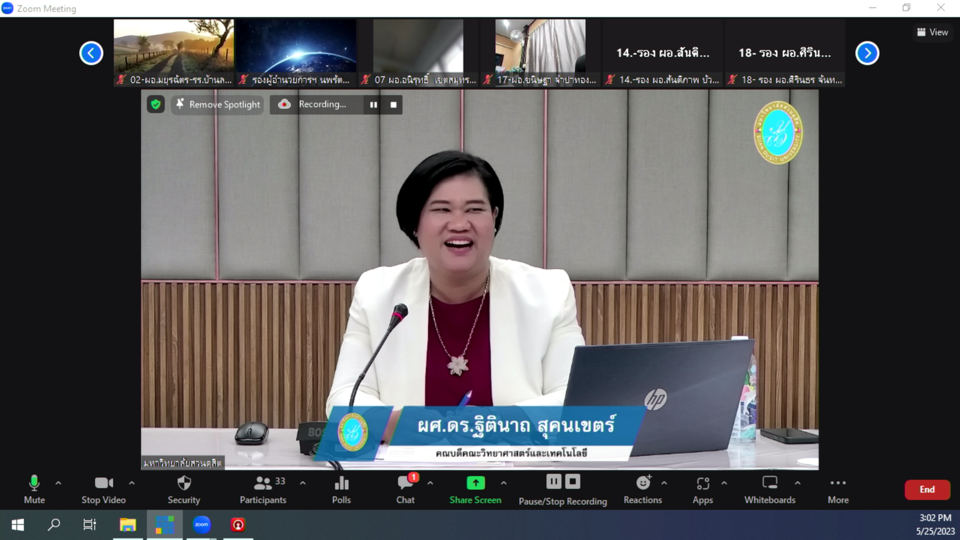Select participant thumbnail labelled 17
This screenshot has width=960, height=540.
(x=540, y=53)
